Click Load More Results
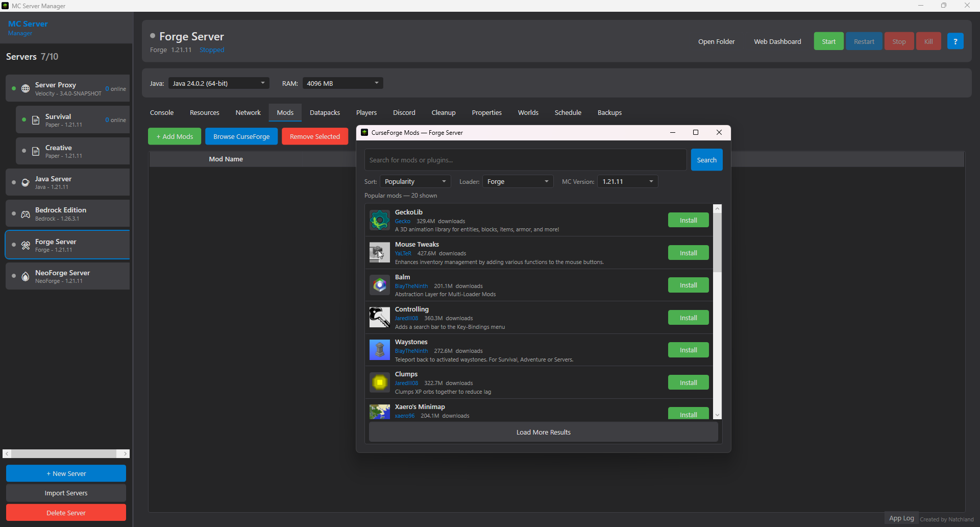The width and height of the screenshot is (980, 527). pyautogui.click(x=543, y=432)
